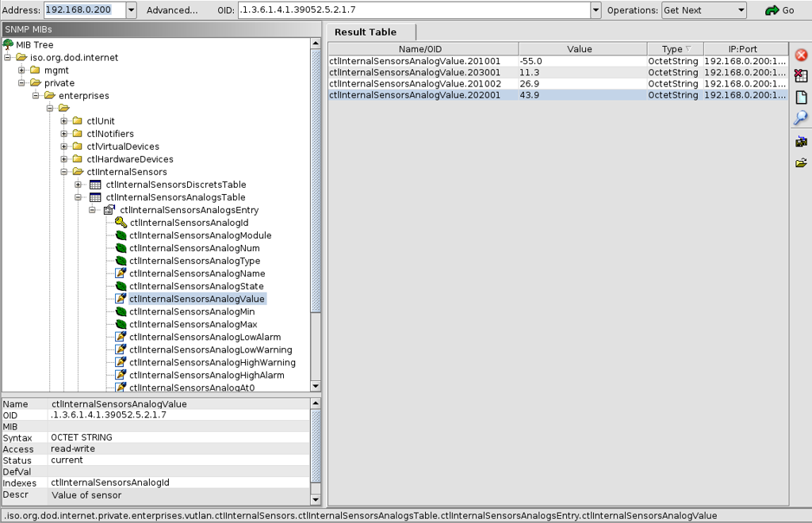
Task: Click the leaf icon of ctlInternalSensorsAnalogNum
Action: [121, 248]
